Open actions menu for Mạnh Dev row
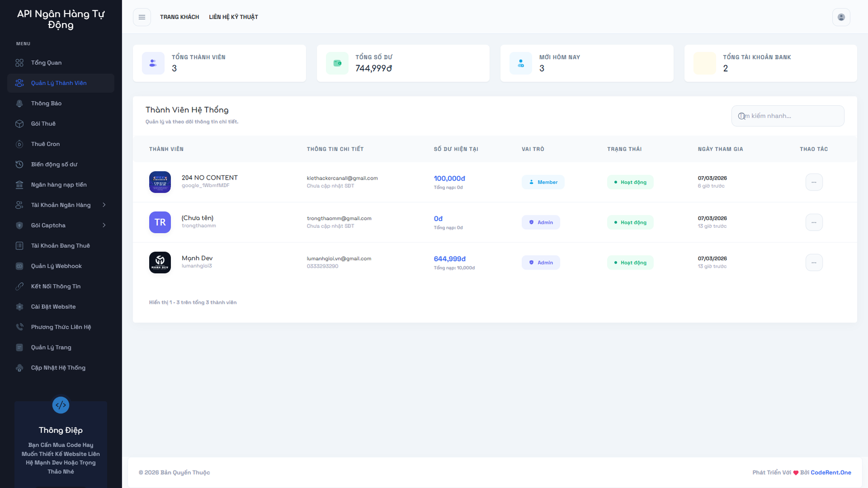868x488 pixels. 814,262
